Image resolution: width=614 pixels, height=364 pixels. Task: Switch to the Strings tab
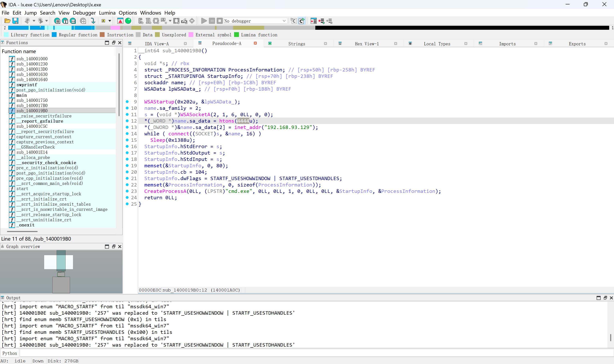tap(297, 44)
